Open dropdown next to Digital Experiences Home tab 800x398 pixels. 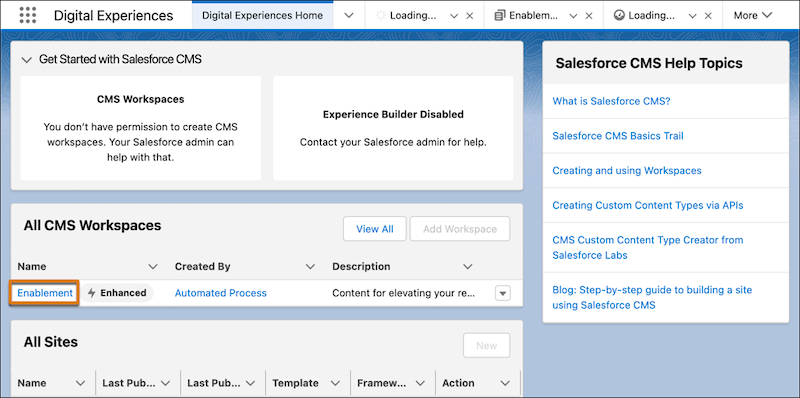click(x=349, y=15)
